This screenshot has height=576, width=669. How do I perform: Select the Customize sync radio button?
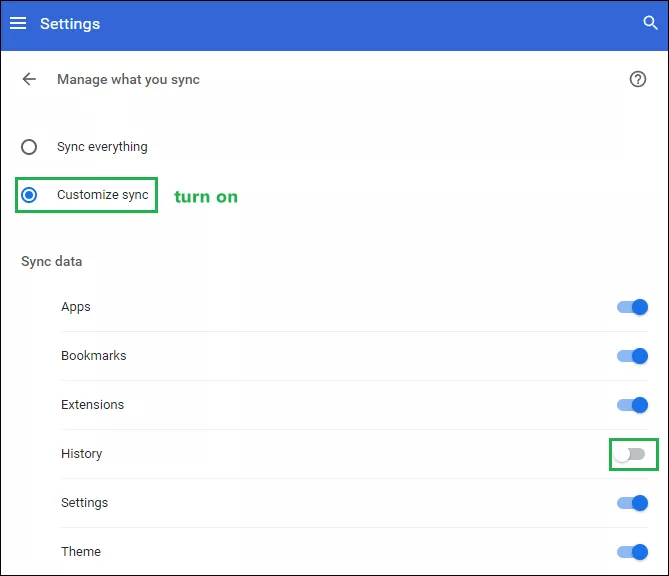pos(29,195)
